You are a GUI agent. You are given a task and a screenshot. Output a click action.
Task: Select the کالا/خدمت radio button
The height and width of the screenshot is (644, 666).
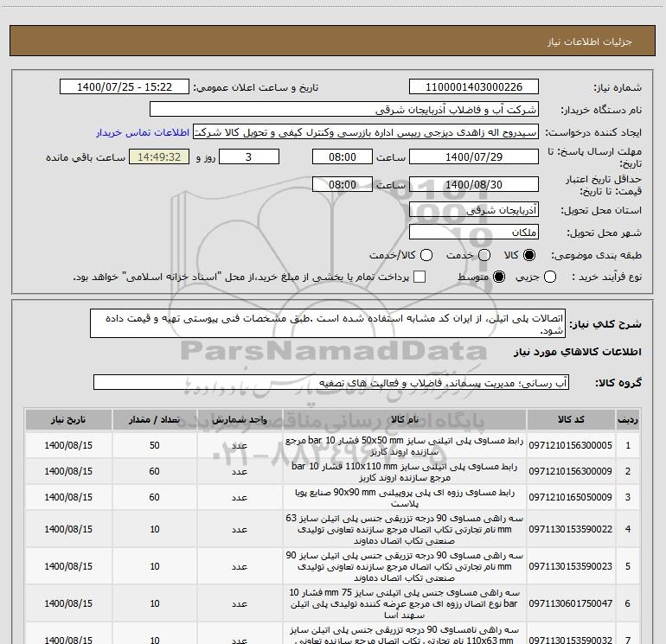(426, 255)
